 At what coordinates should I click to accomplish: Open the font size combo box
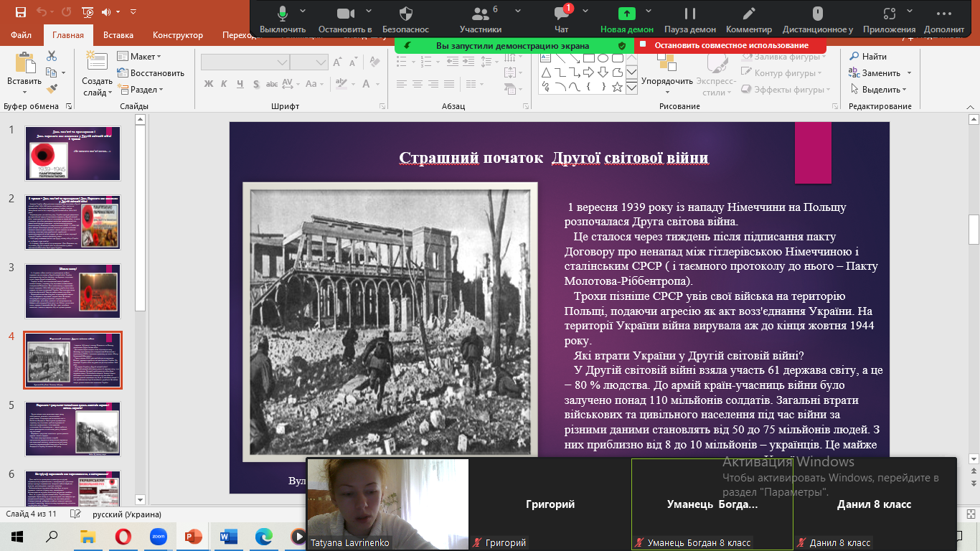(308, 62)
